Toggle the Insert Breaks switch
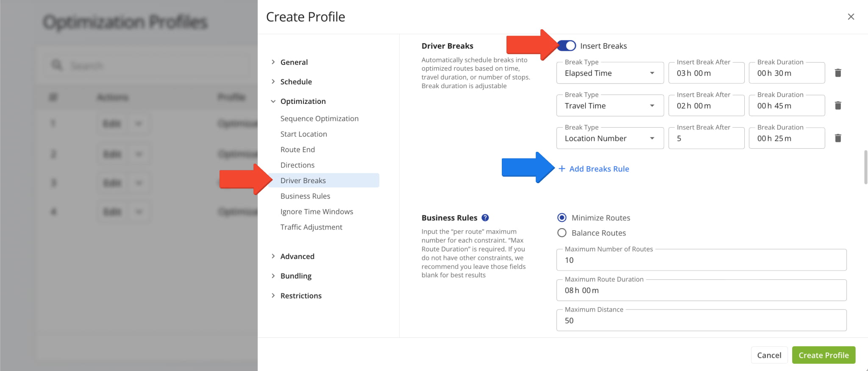868x371 pixels. pyautogui.click(x=567, y=46)
